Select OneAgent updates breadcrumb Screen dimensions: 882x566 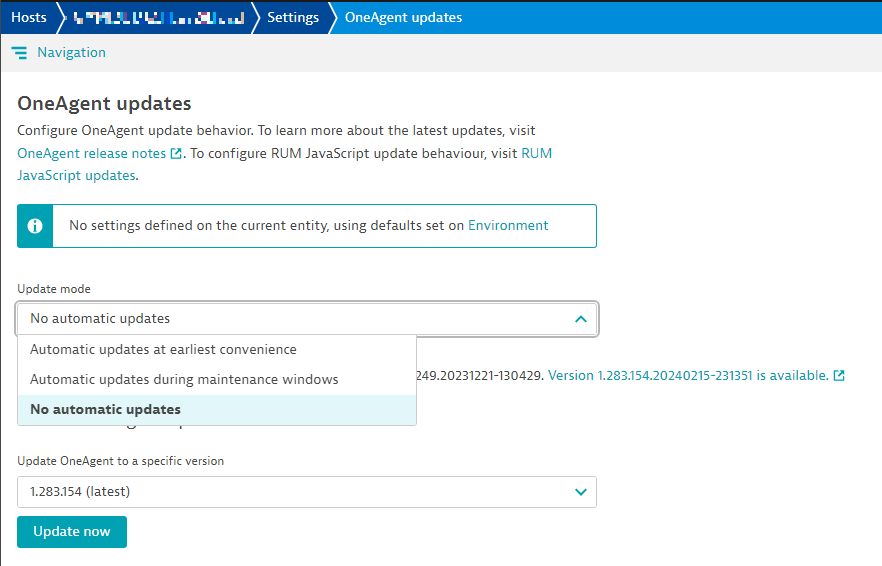[403, 17]
